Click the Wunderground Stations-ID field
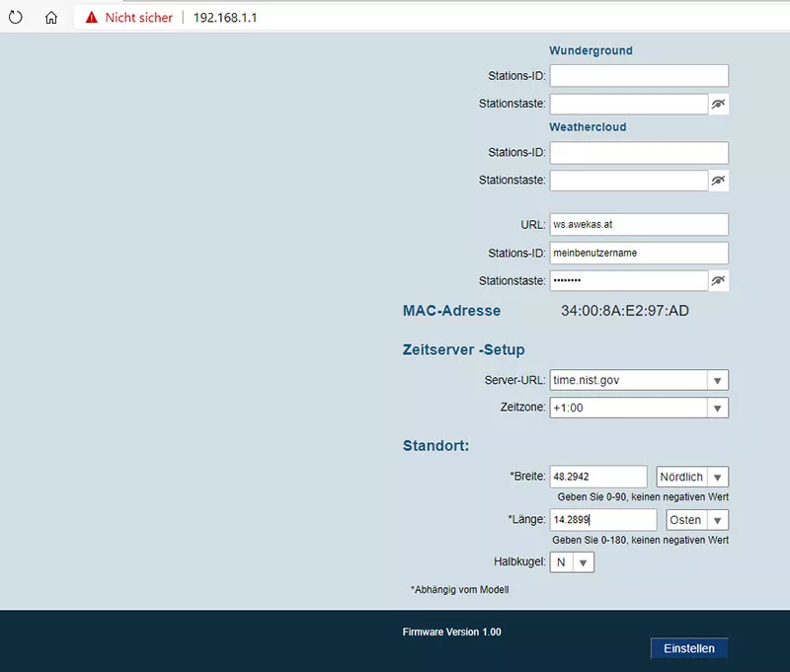Image resolution: width=790 pixels, height=672 pixels. click(639, 76)
